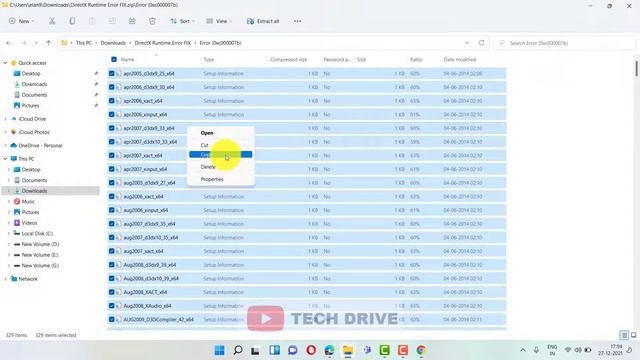Click the Paste icon in toolbar

coord(92,21)
